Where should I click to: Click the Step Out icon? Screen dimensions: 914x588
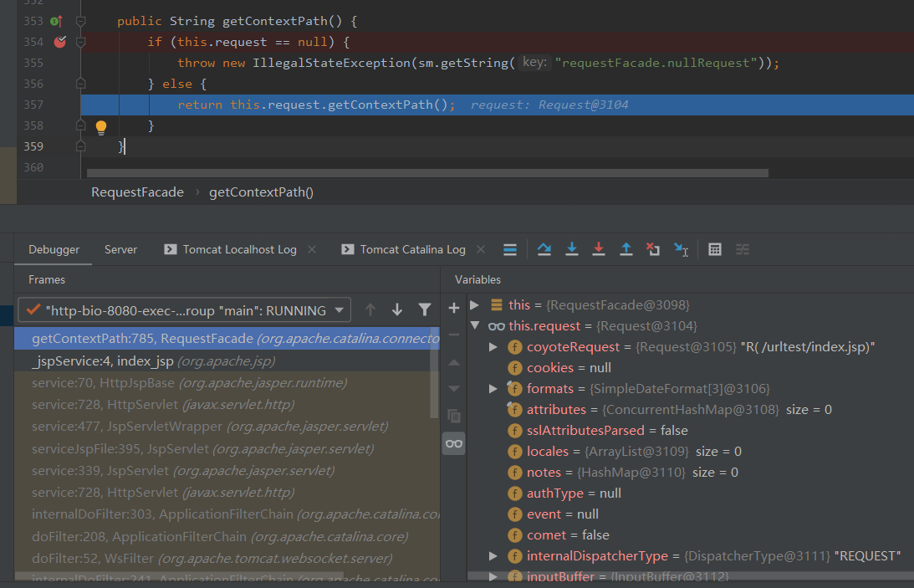point(626,249)
